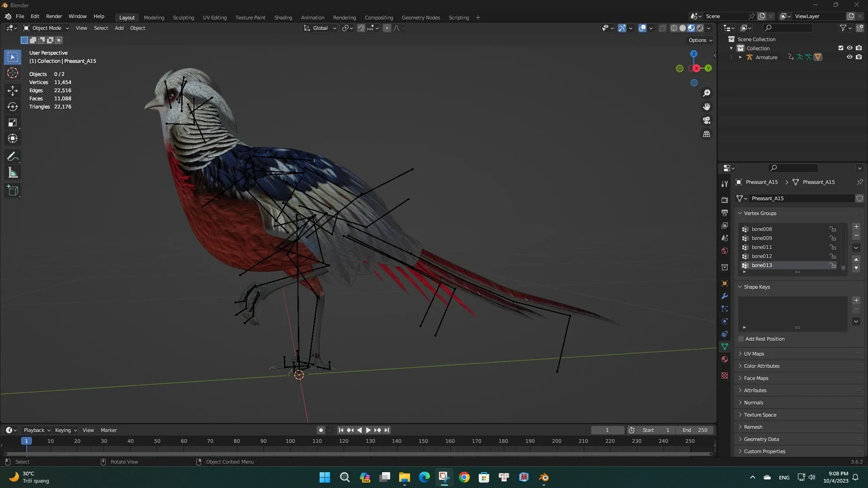
Task: Open the Particles properties tab
Action: [x=725, y=309]
